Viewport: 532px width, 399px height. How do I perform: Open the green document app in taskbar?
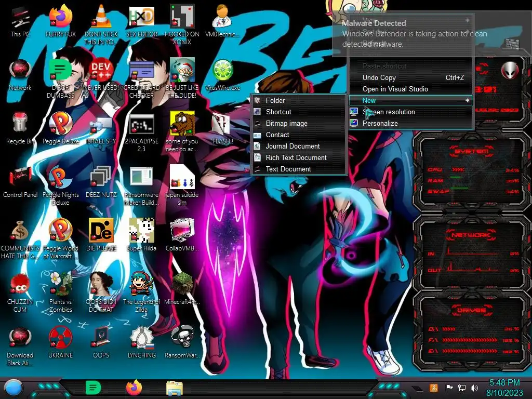tap(94, 388)
